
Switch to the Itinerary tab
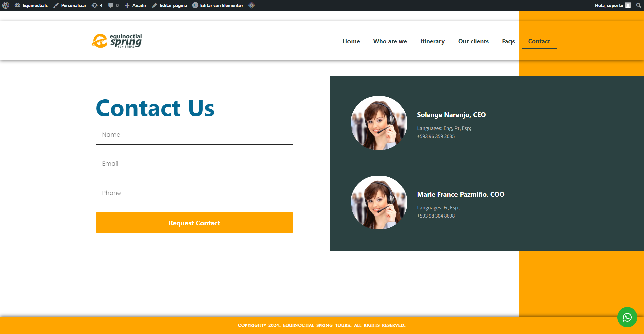(x=432, y=41)
